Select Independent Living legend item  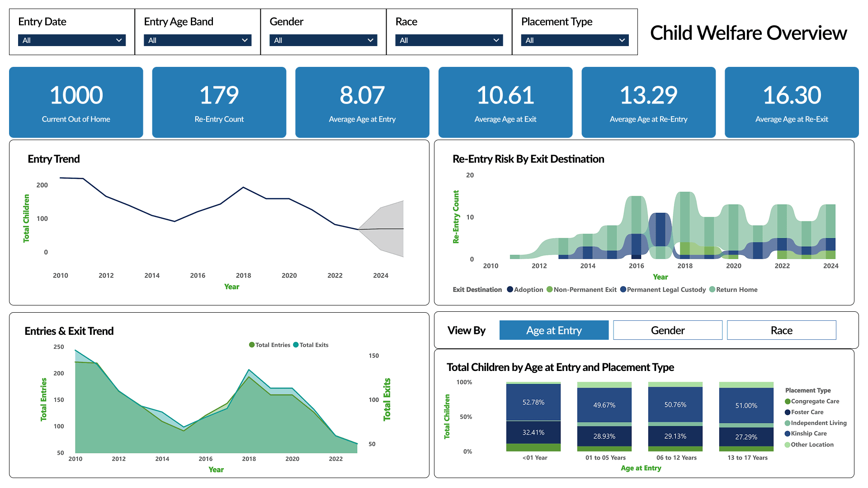(x=818, y=423)
